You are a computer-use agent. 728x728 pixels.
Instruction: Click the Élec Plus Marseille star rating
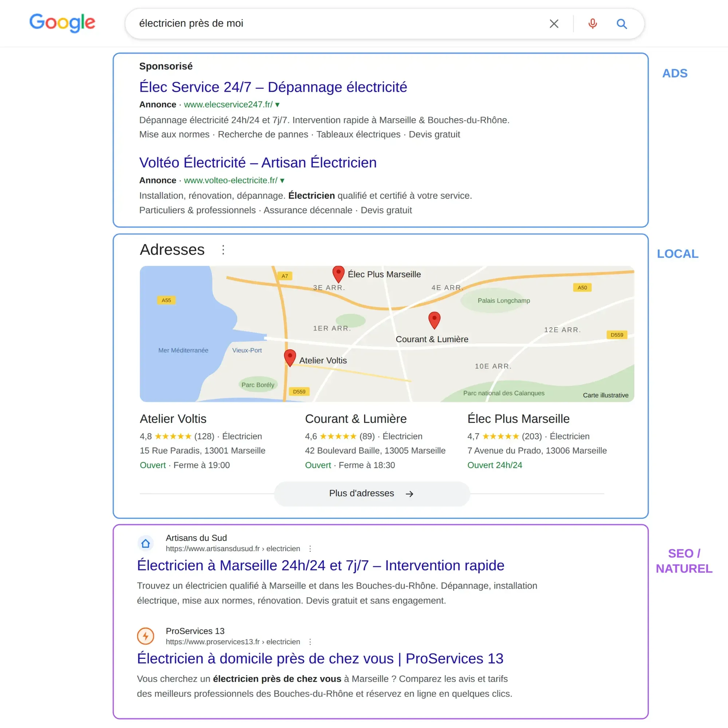500,436
